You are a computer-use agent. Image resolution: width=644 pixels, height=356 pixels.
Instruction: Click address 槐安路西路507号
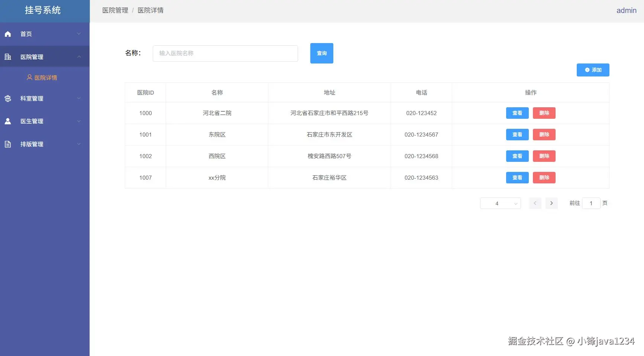330,156
